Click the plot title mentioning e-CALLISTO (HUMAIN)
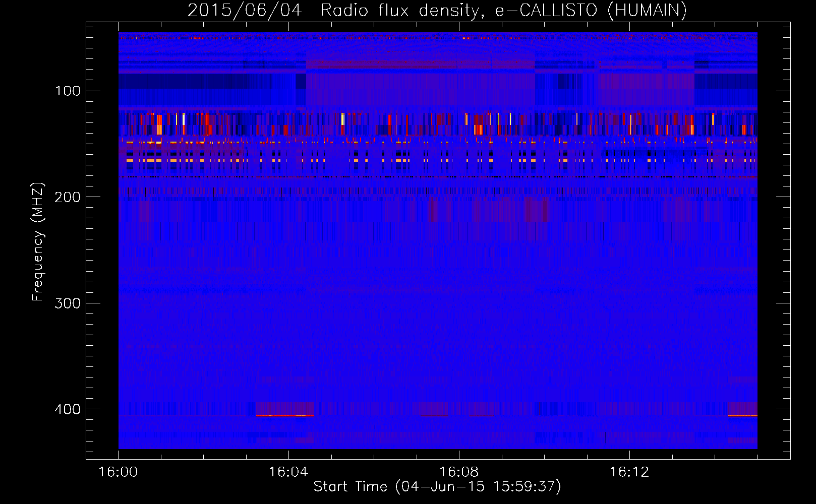This screenshot has width=816, height=504. click(437, 10)
